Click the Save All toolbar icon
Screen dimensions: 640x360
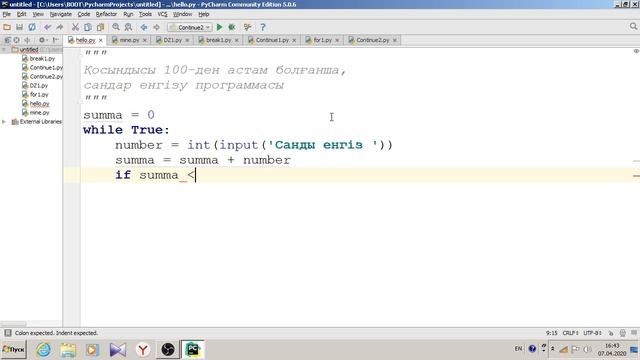(19, 27)
